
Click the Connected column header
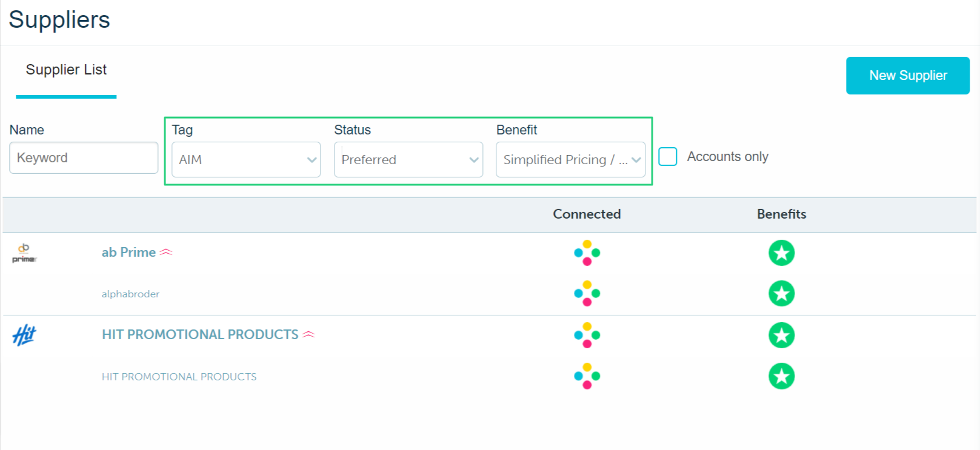pos(587,214)
